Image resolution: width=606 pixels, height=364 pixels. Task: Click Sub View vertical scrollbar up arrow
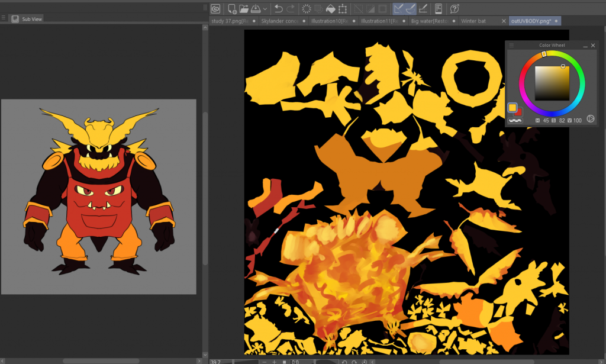205,28
